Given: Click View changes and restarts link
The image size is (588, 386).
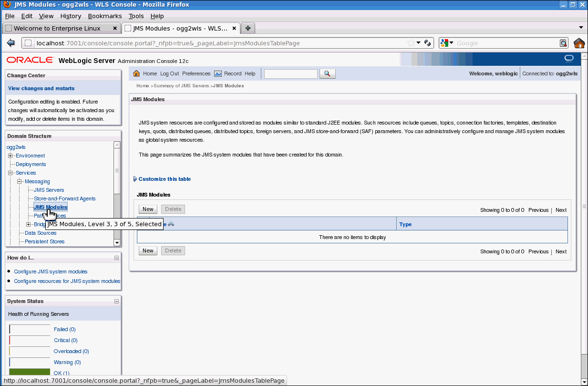Looking at the screenshot, I should (x=41, y=88).
